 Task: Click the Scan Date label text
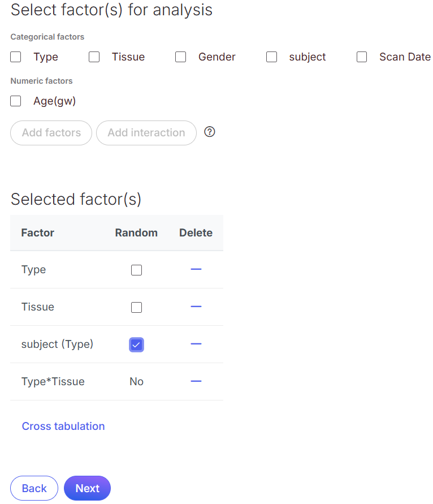[x=405, y=57]
